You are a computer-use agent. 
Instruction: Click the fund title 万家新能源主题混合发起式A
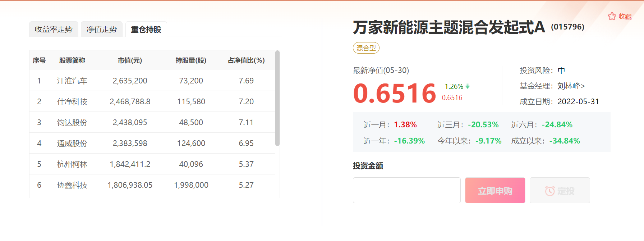[449, 27]
